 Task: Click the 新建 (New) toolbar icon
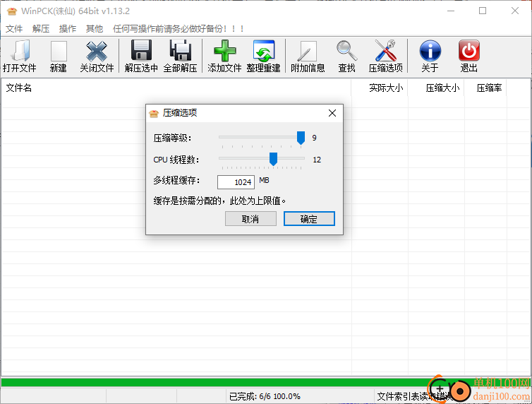59,51
